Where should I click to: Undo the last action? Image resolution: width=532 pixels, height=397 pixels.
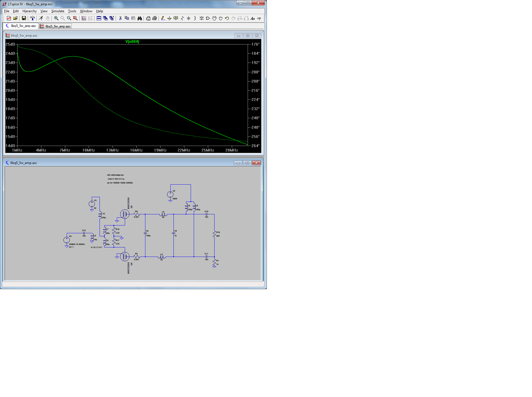[x=227, y=18]
